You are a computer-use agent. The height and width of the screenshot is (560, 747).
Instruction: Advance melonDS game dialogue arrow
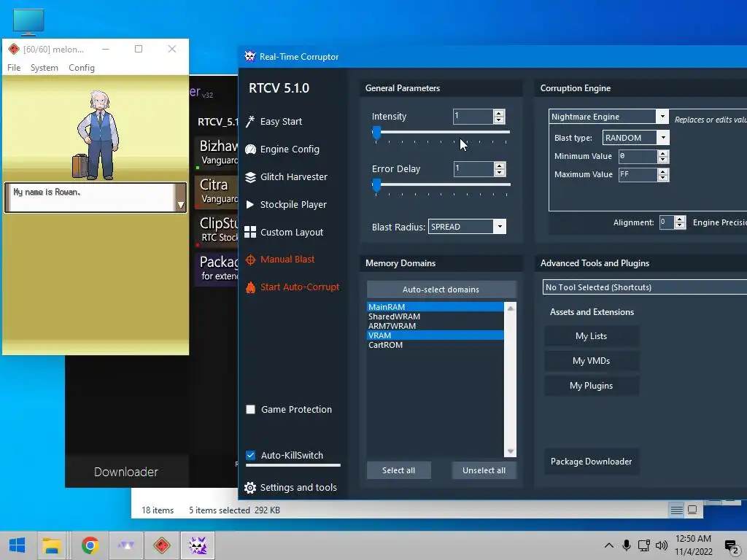(x=181, y=205)
